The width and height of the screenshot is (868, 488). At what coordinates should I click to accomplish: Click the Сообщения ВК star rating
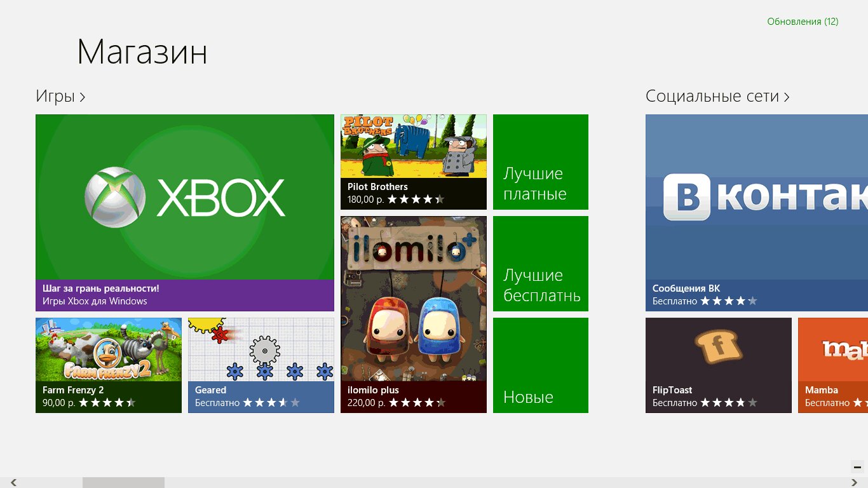[729, 301]
